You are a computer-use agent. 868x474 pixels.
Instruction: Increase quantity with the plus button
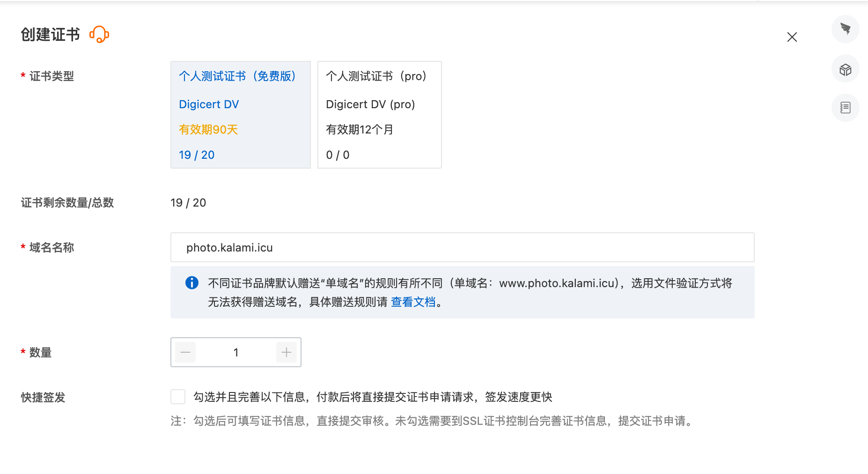point(287,352)
